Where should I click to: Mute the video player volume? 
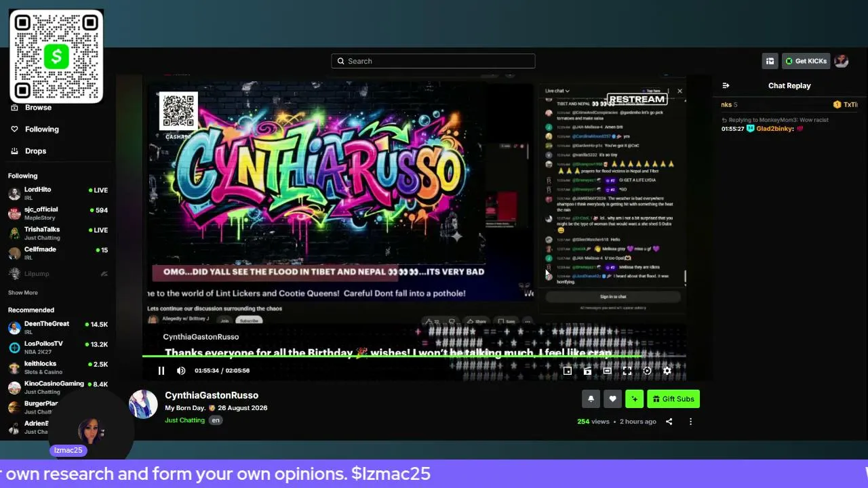[181, 371]
